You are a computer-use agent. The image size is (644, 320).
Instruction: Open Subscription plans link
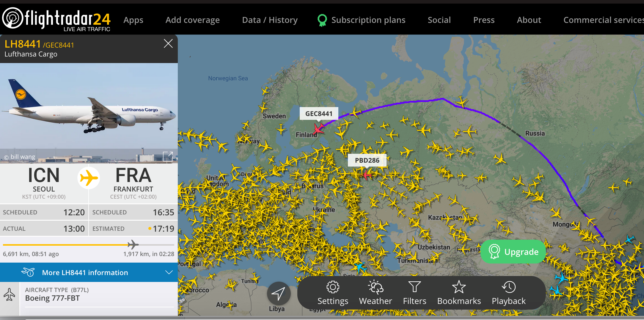(368, 20)
